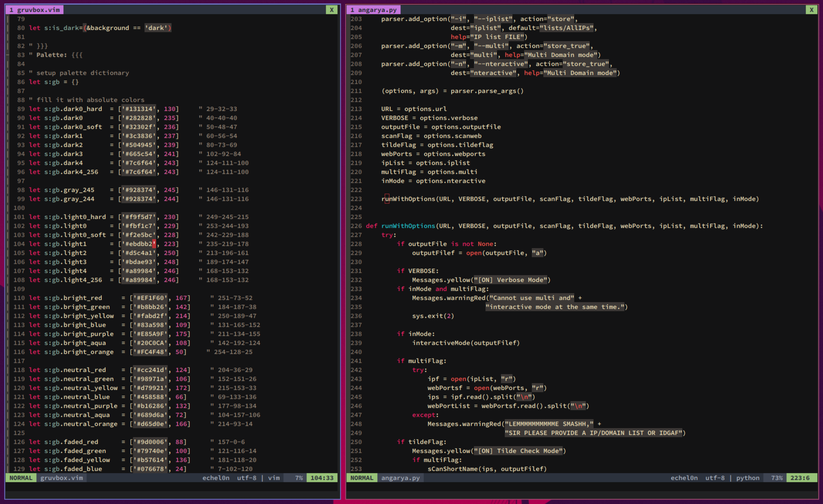Image resolution: width=823 pixels, height=504 pixels.
Task: Click the sys.exit(2) call
Action: [x=433, y=316]
